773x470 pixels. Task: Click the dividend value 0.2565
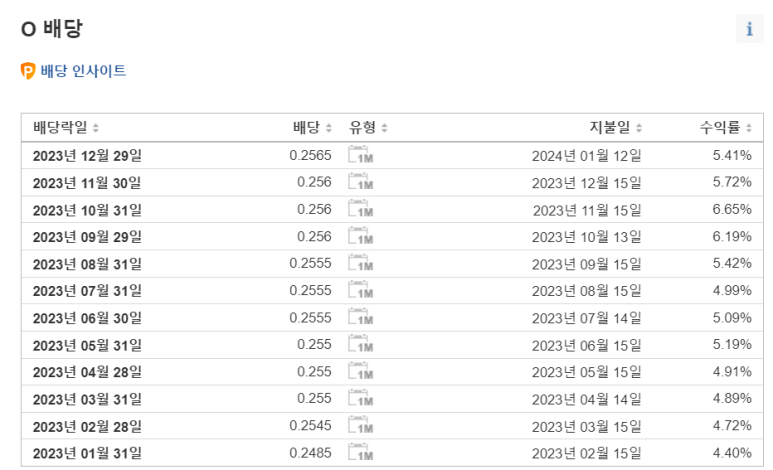point(310,155)
